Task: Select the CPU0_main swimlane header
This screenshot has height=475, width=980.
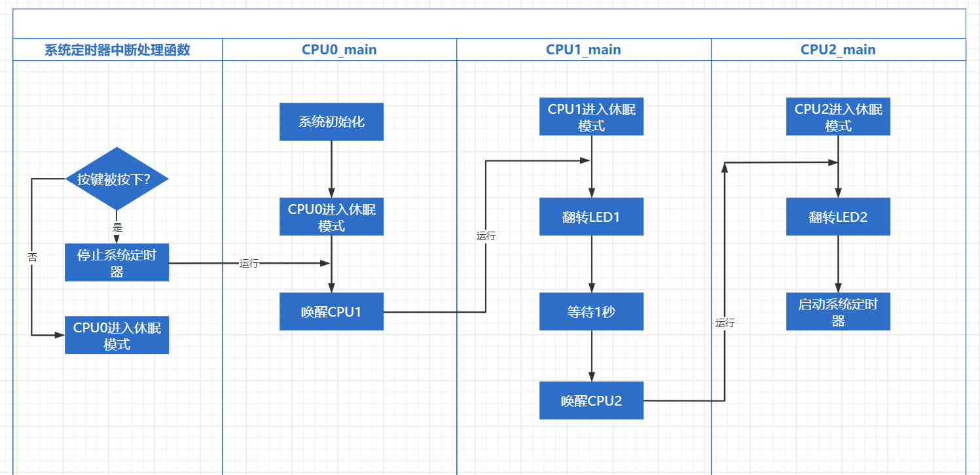Action: (x=339, y=50)
